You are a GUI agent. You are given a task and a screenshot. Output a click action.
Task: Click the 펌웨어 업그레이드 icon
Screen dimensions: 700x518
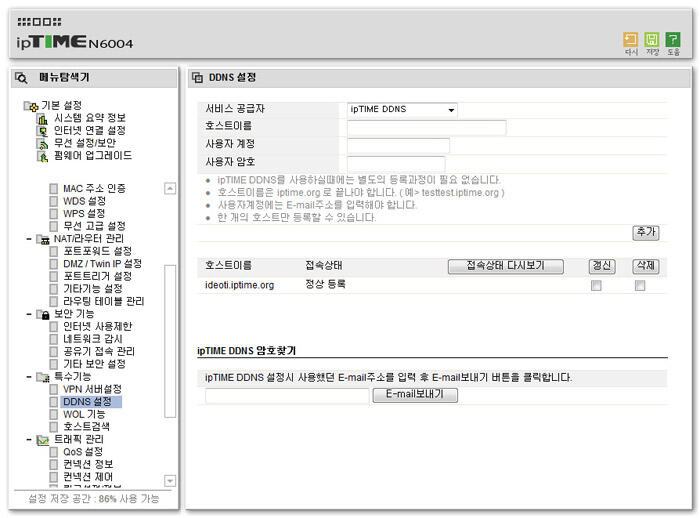[x=42, y=156]
